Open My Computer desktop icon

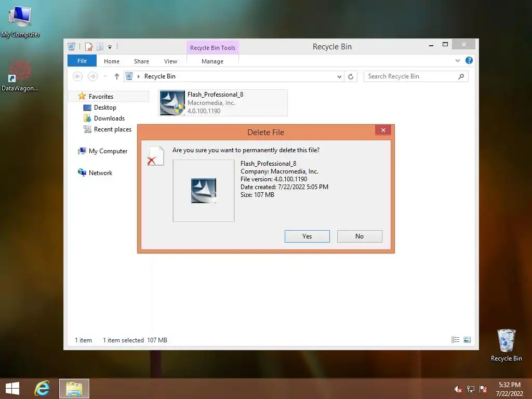tap(20, 21)
